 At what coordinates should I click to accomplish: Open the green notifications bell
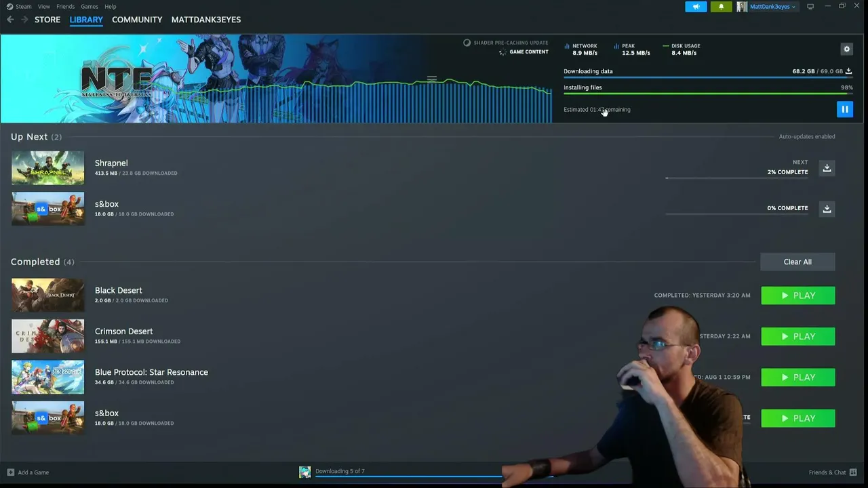click(721, 7)
